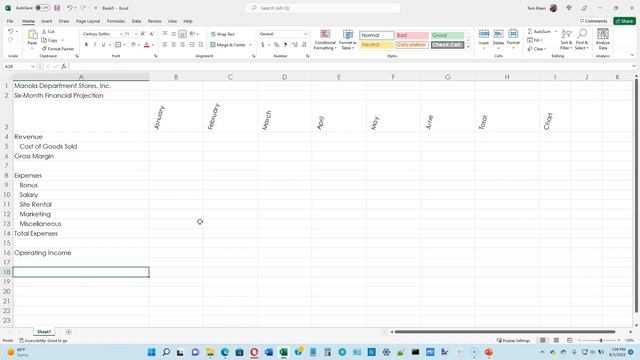This screenshot has height=360, width=640.
Task: Apply the Good cell style
Action: [447, 35]
